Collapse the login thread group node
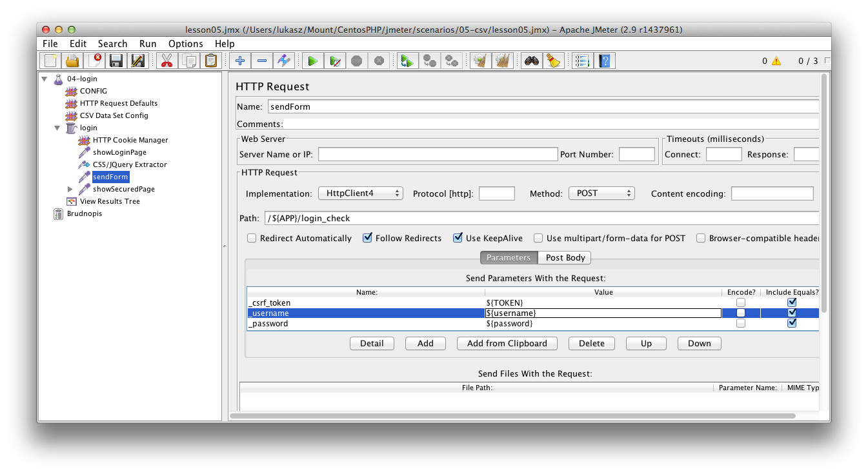Image resolution: width=868 pixels, height=474 pixels. (57, 128)
